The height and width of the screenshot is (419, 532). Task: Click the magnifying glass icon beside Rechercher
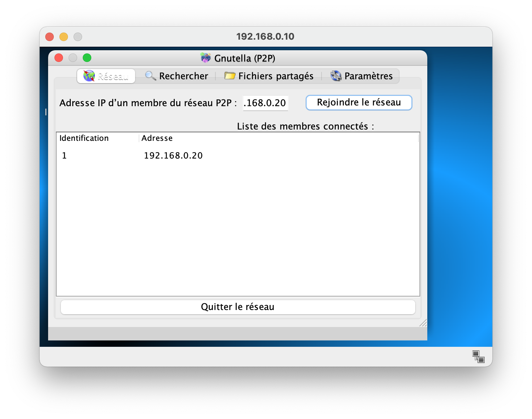(151, 76)
